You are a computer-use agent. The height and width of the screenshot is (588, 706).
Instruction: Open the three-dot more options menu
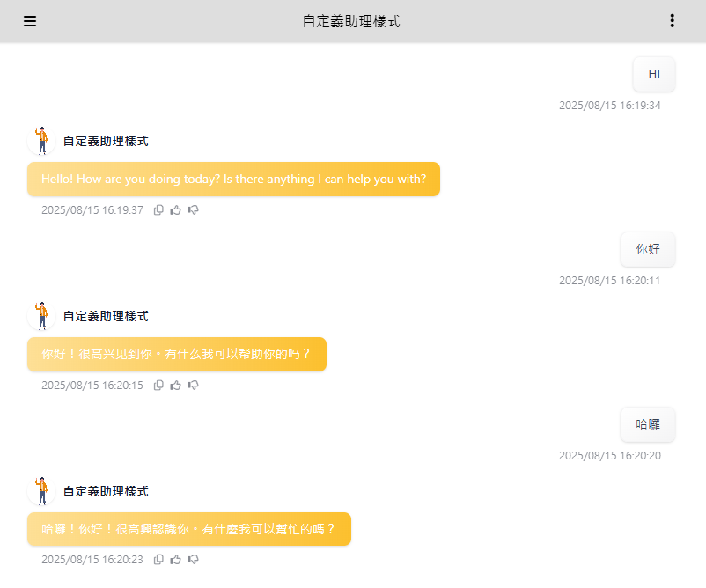click(x=673, y=21)
